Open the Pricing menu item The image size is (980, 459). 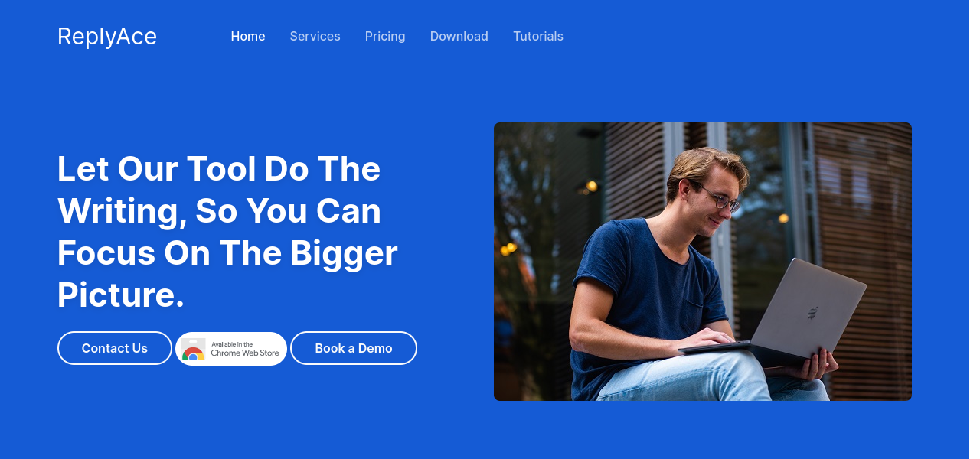point(385,36)
